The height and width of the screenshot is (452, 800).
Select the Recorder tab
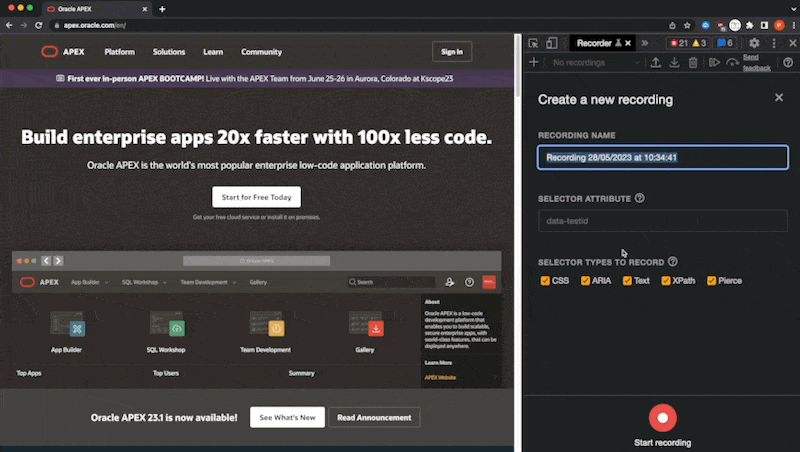[594, 43]
